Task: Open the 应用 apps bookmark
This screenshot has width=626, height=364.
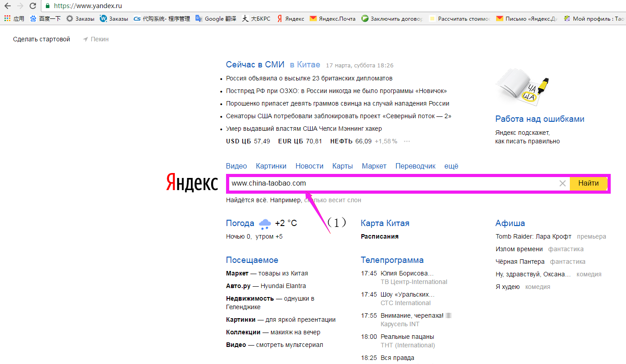Action: (x=14, y=19)
